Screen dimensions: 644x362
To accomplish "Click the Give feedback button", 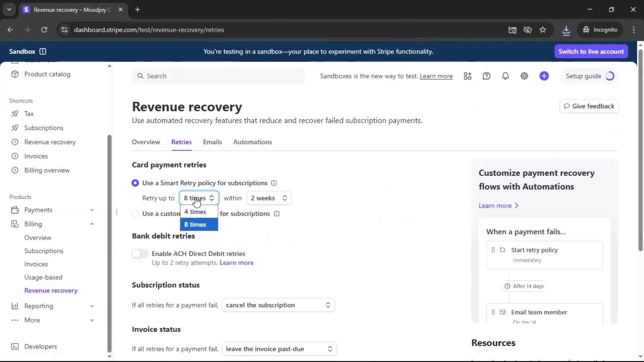I will (x=589, y=106).
